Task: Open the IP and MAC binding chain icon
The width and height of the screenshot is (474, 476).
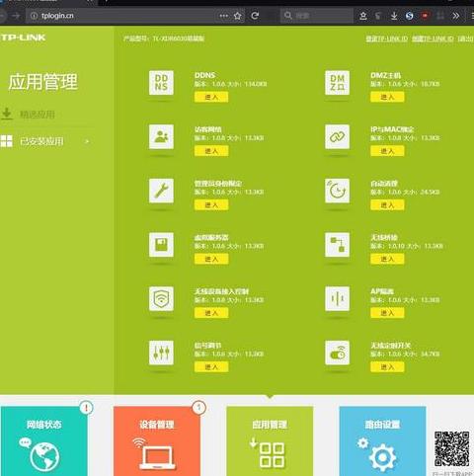Action: pos(337,136)
